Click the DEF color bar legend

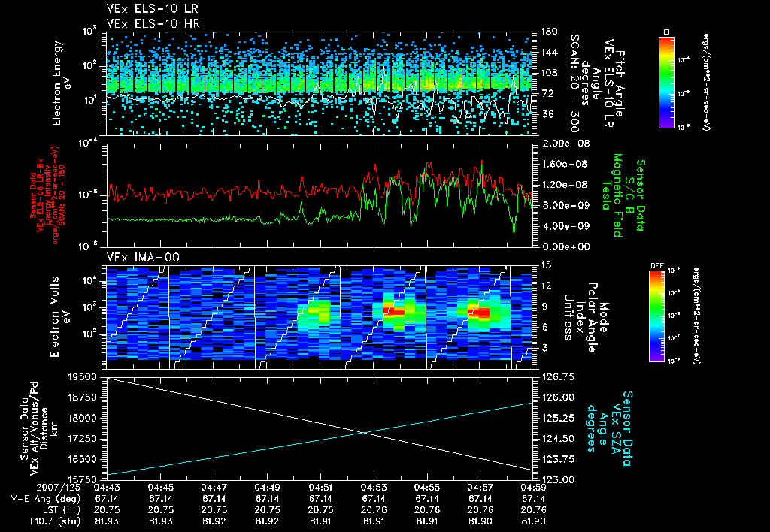pos(656,316)
